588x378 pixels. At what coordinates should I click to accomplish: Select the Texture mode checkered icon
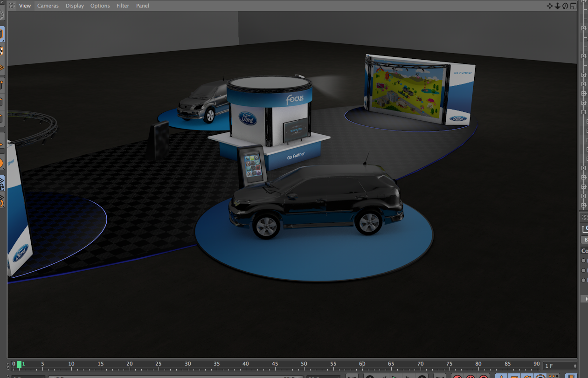coord(1,51)
